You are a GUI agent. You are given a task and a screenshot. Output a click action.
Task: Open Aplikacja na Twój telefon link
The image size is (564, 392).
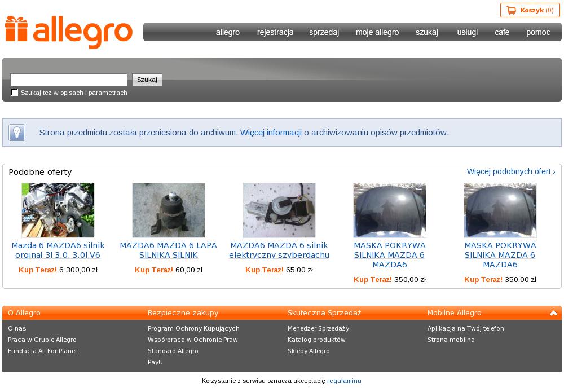[466, 328]
